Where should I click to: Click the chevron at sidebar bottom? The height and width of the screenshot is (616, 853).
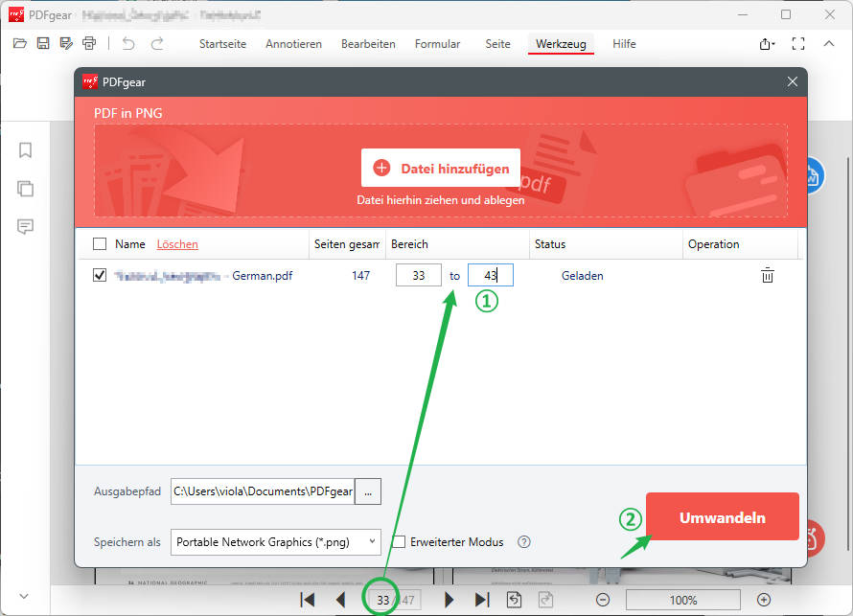click(24, 596)
